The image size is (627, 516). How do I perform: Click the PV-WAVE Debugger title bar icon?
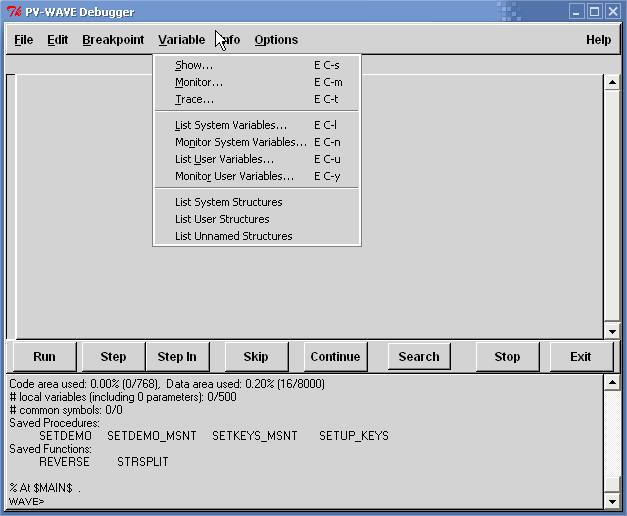pos(14,11)
